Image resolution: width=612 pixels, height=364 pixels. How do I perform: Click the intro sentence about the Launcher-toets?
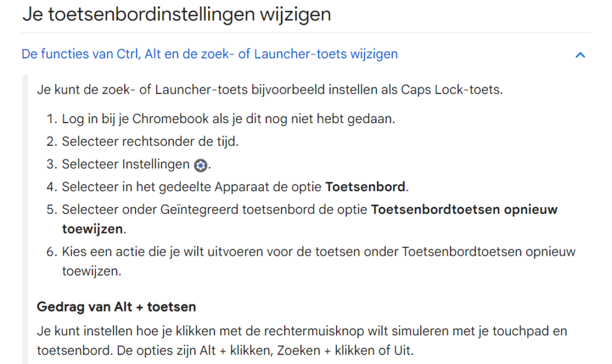pos(270,90)
